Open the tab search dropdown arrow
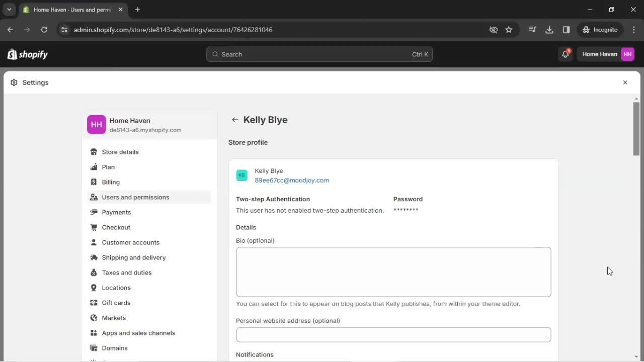 (9, 10)
